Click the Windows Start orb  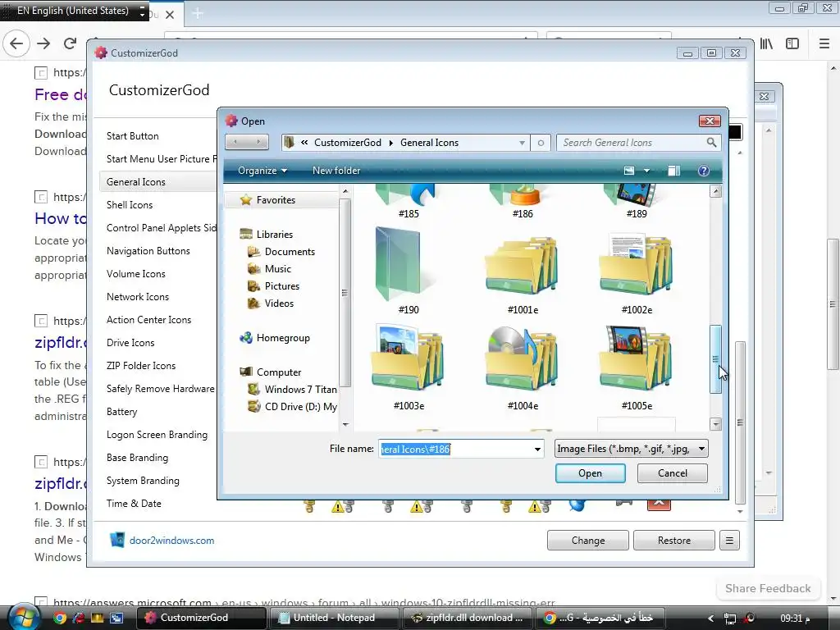tap(24, 617)
